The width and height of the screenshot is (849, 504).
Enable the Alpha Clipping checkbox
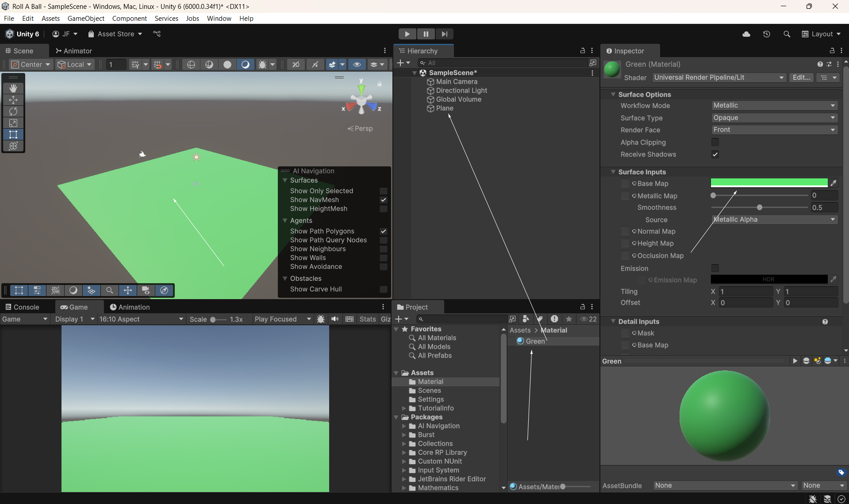(x=715, y=142)
